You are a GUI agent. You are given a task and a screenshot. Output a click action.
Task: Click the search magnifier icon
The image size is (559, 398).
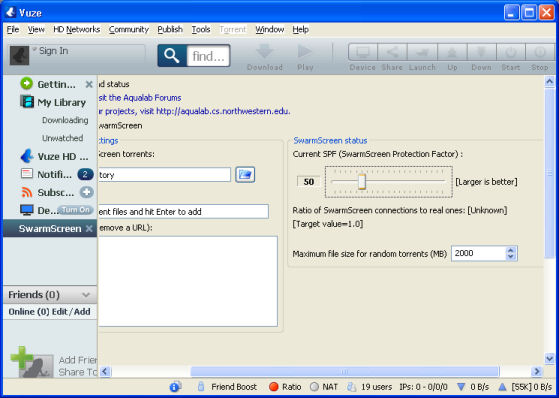click(x=172, y=56)
